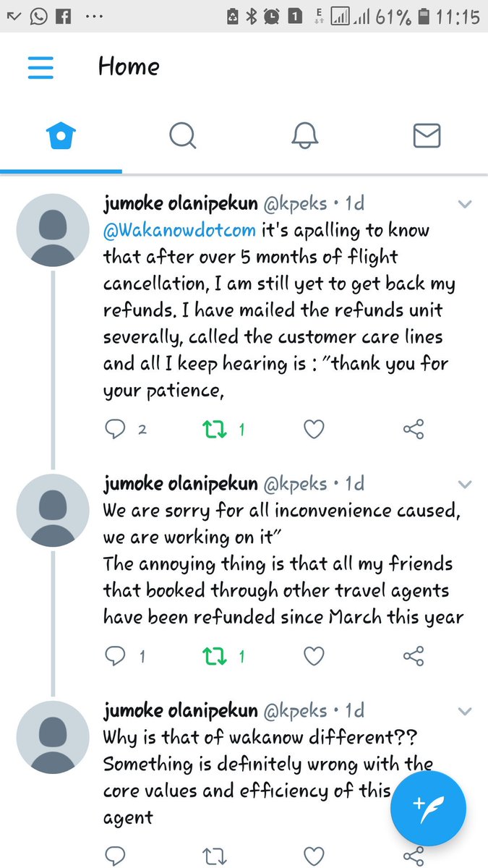The height and width of the screenshot is (868, 488).
Task: Reply to the second tweet about inconvenience
Action: 116,656
